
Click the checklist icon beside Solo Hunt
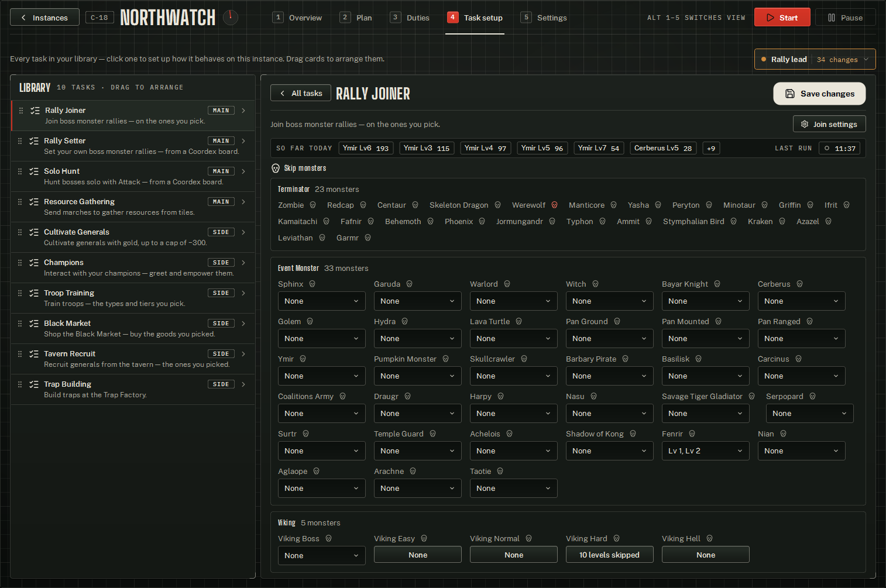click(x=34, y=171)
